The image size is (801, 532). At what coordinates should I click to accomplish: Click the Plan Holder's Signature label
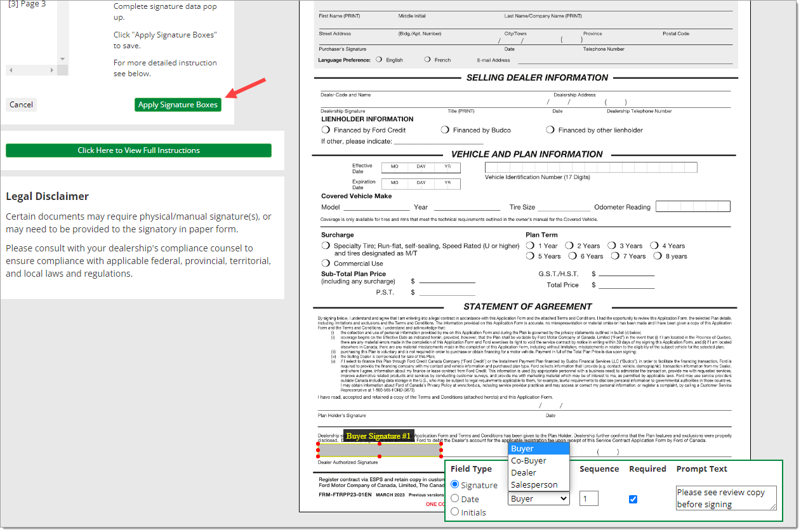[341, 415]
